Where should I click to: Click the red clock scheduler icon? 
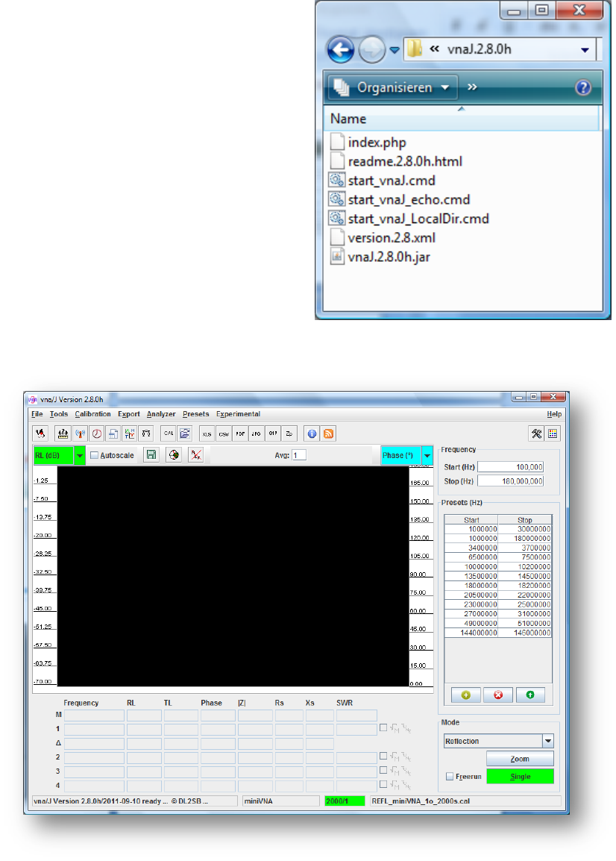click(x=97, y=433)
